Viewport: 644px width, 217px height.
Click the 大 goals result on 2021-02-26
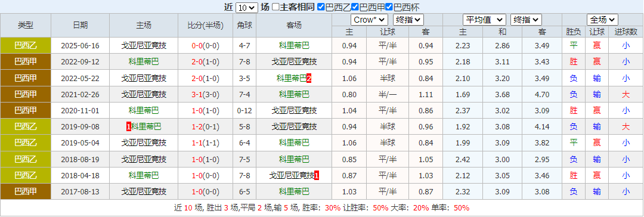click(x=626, y=95)
